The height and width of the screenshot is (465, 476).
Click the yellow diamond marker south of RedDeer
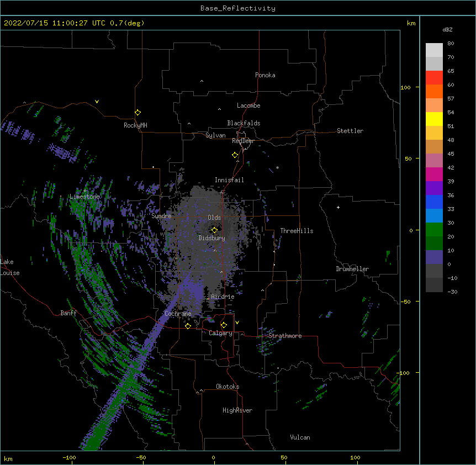[x=235, y=155]
